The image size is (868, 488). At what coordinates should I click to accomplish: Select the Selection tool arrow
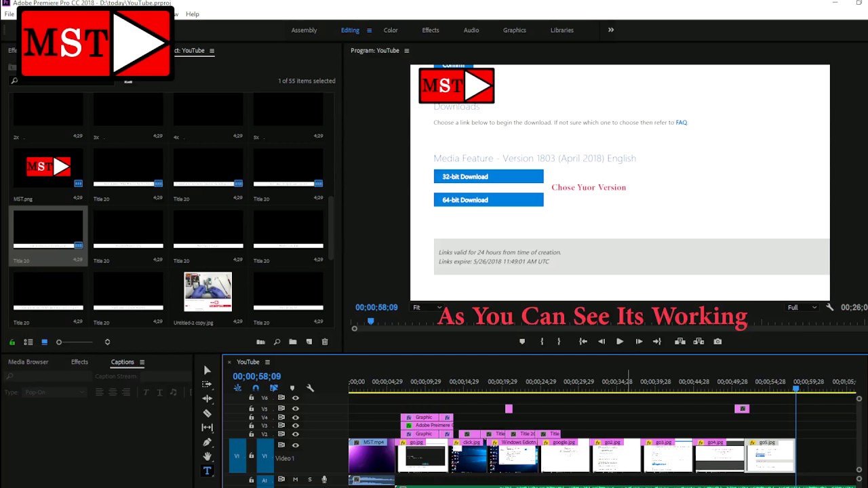click(207, 370)
